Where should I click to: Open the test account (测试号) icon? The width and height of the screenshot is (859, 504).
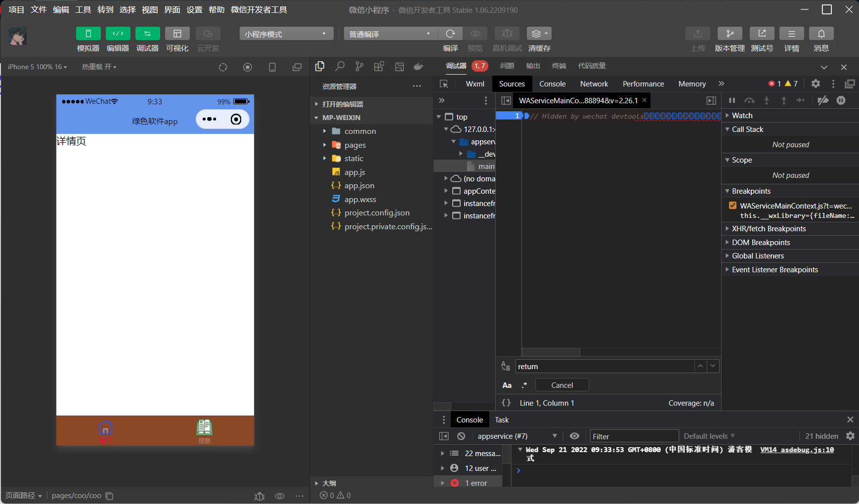762,34
